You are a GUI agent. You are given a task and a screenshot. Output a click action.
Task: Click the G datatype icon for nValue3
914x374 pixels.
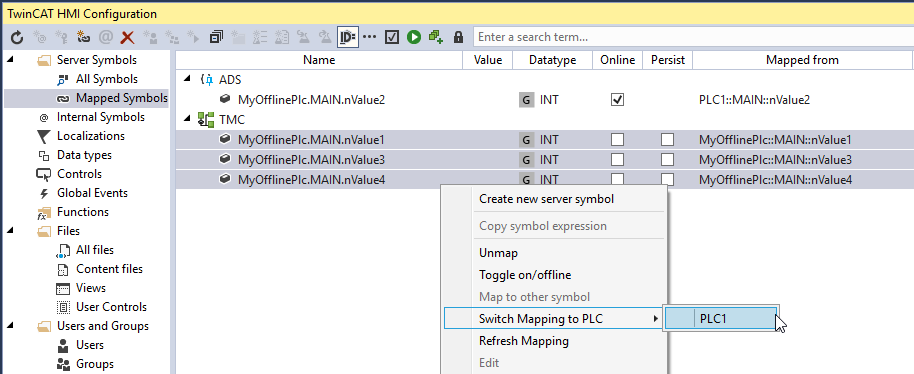tap(526, 160)
